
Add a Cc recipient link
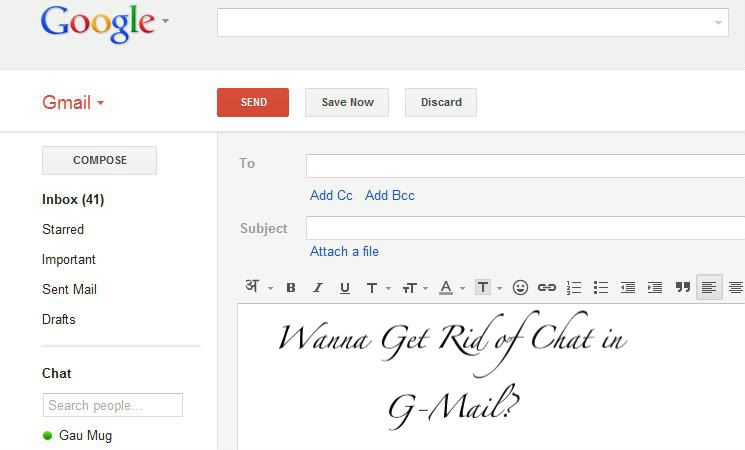331,195
